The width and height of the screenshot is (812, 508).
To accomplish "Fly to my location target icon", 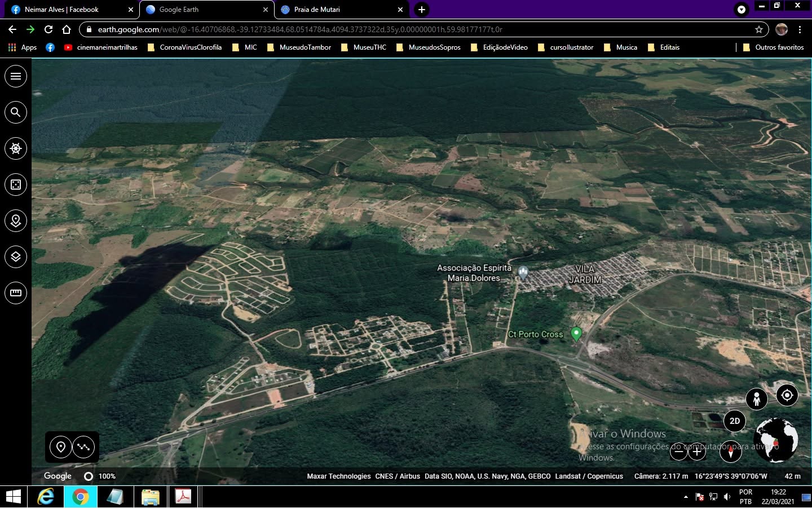I will (787, 395).
